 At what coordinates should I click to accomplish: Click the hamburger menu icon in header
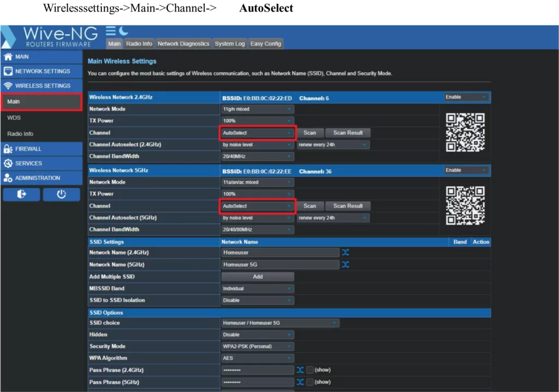tap(111, 31)
